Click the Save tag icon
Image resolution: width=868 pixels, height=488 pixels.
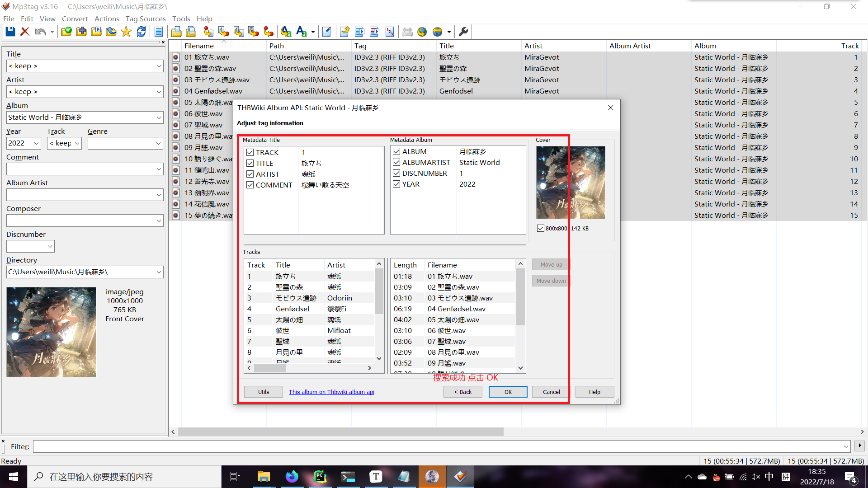click(x=10, y=32)
